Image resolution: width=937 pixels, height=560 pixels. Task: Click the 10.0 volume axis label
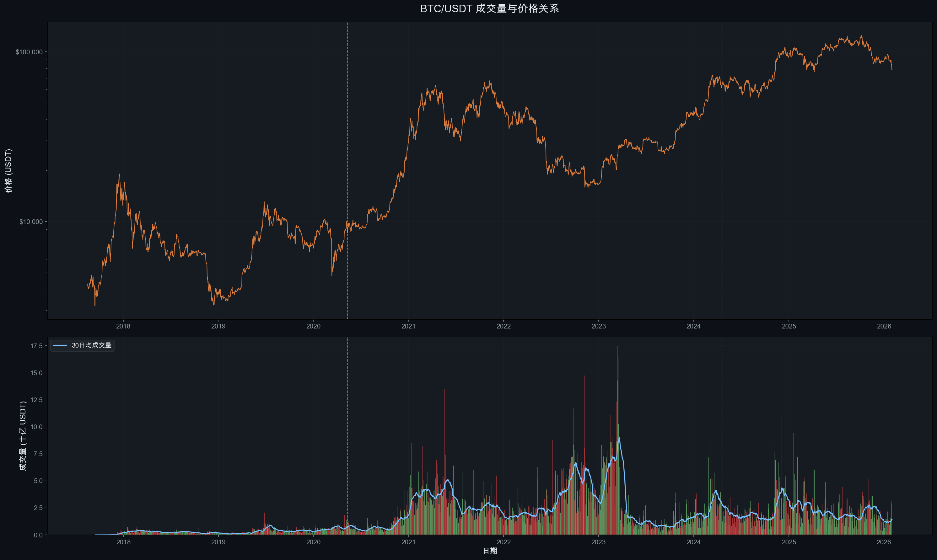pyautogui.click(x=36, y=427)
